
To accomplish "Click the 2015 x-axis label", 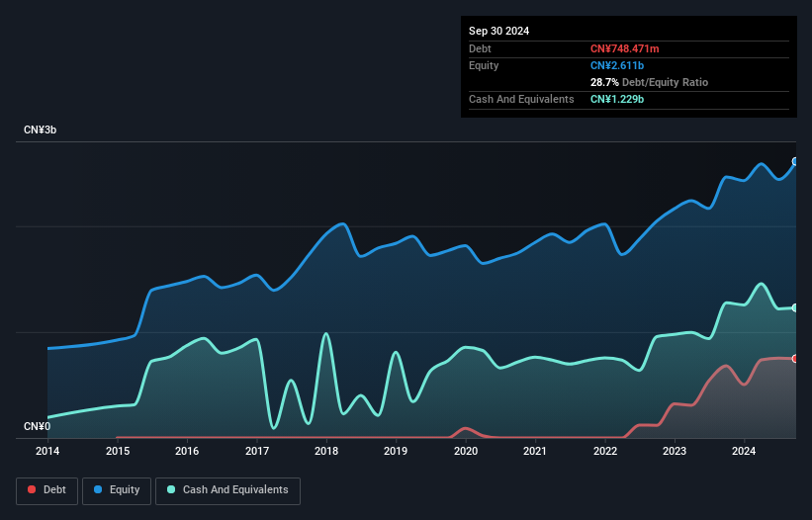I will pyautogui.click(x=118, y=451).
